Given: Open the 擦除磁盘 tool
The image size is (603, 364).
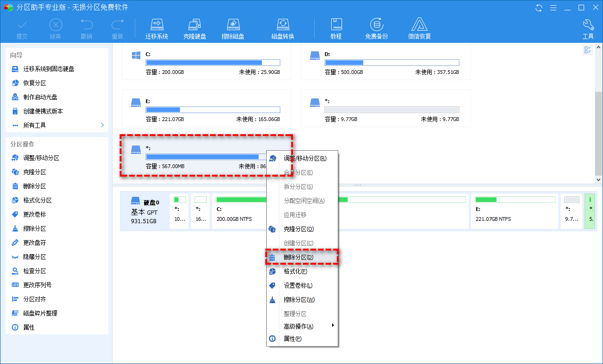Looking at the screenshot, I should [233, 28].
